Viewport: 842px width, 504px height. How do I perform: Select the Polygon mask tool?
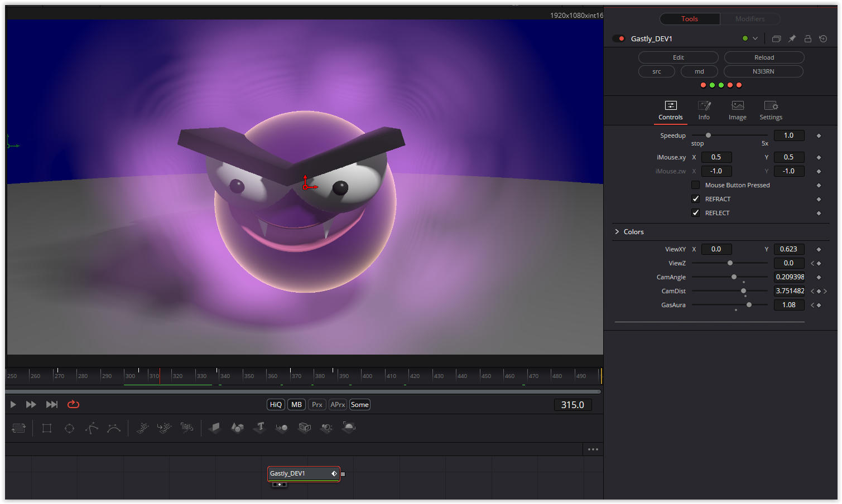tap(92, 428)
